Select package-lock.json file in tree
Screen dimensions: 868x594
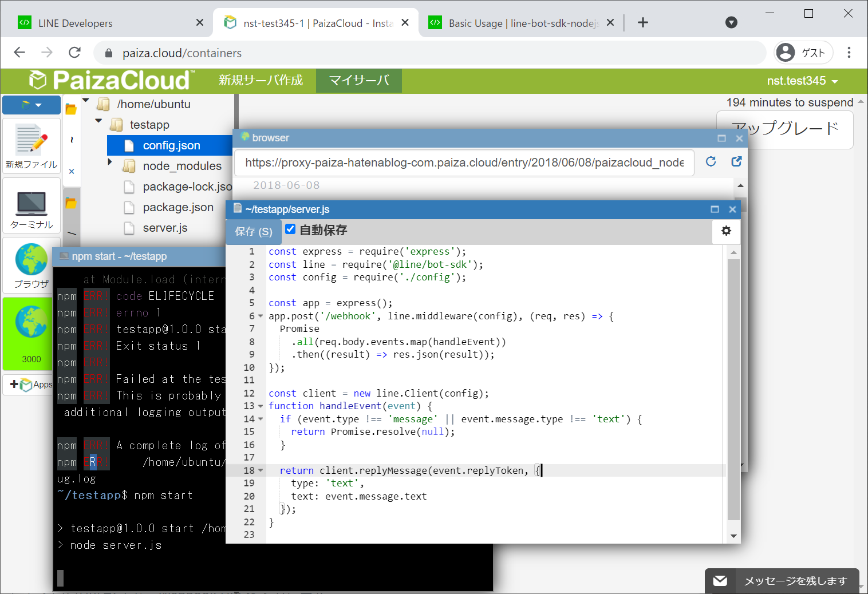[x=187, y=187]
